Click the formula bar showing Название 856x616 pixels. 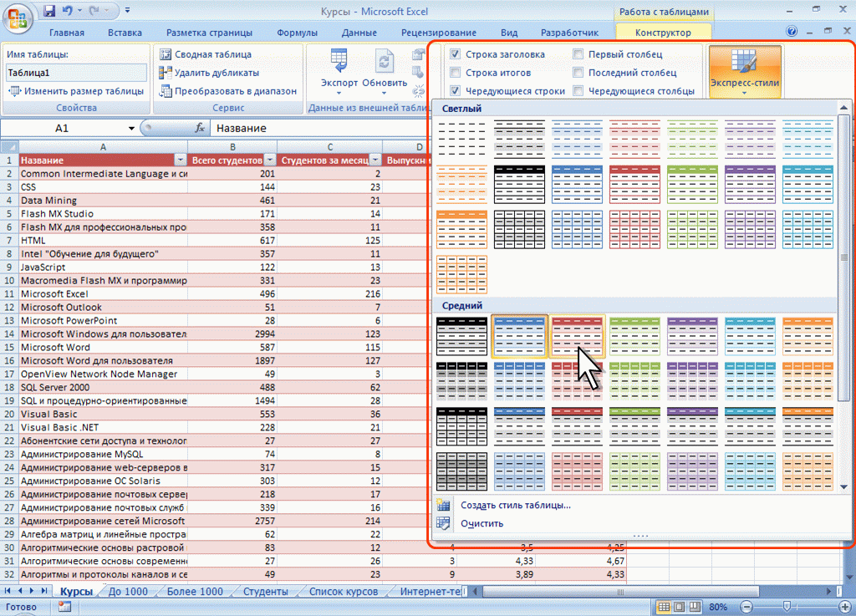coord(319,128)
